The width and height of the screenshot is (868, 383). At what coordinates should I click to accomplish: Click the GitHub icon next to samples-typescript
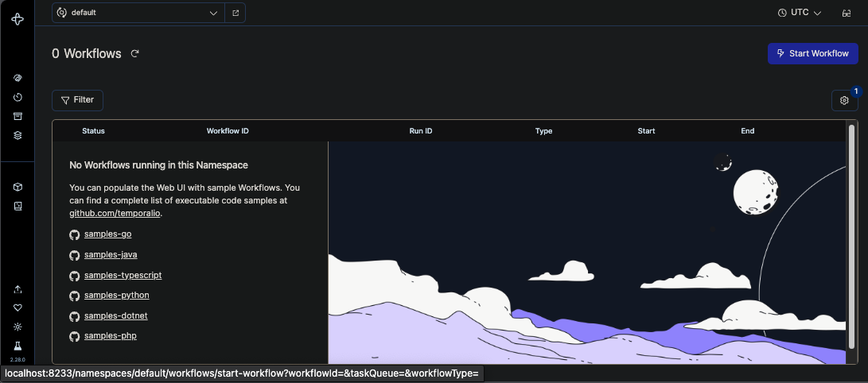pyautogui.click(x=74, y=276)
